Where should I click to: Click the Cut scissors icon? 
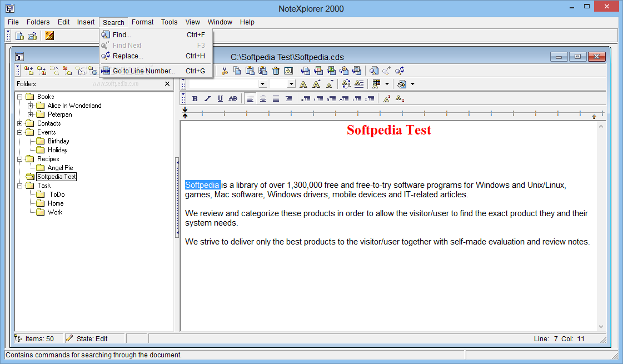225,71
